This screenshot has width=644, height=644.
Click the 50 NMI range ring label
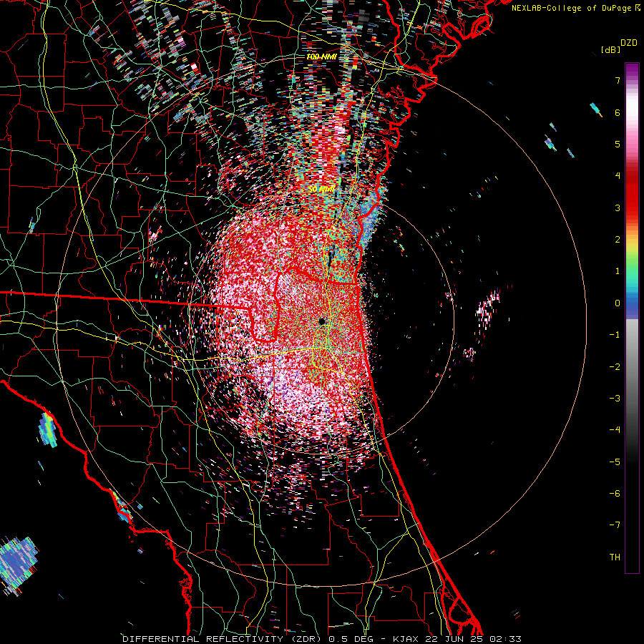(x=321, y=189)
